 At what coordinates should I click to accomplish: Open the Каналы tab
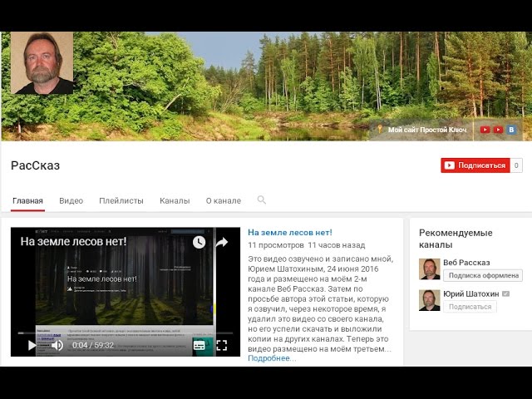pos(175,201)
